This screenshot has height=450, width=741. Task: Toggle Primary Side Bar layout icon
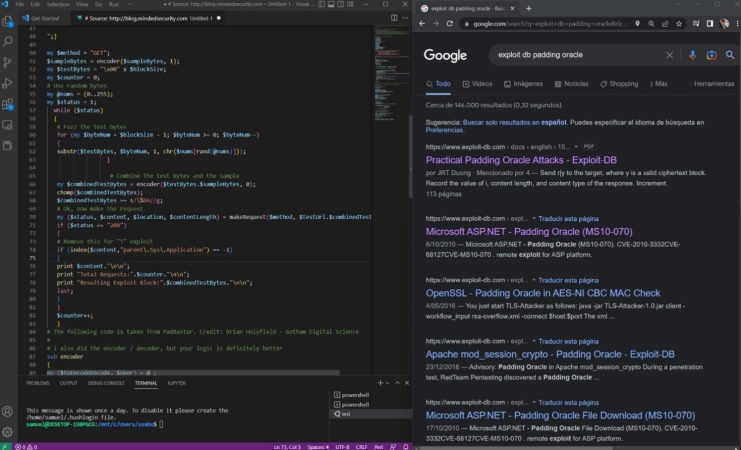321,4
